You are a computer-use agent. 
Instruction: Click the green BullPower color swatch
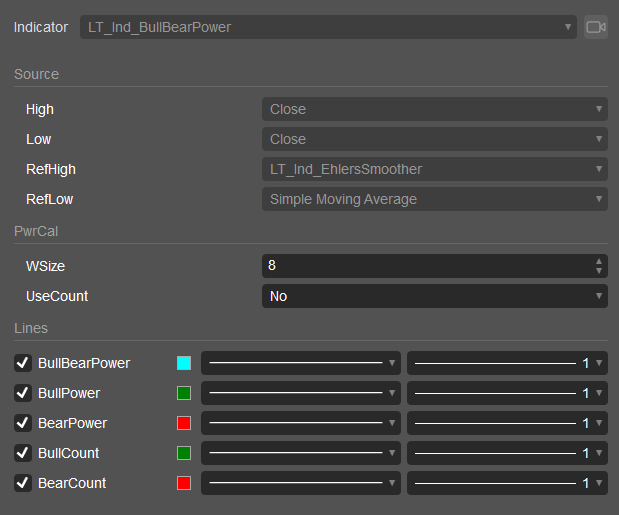[x=184, y=393]
